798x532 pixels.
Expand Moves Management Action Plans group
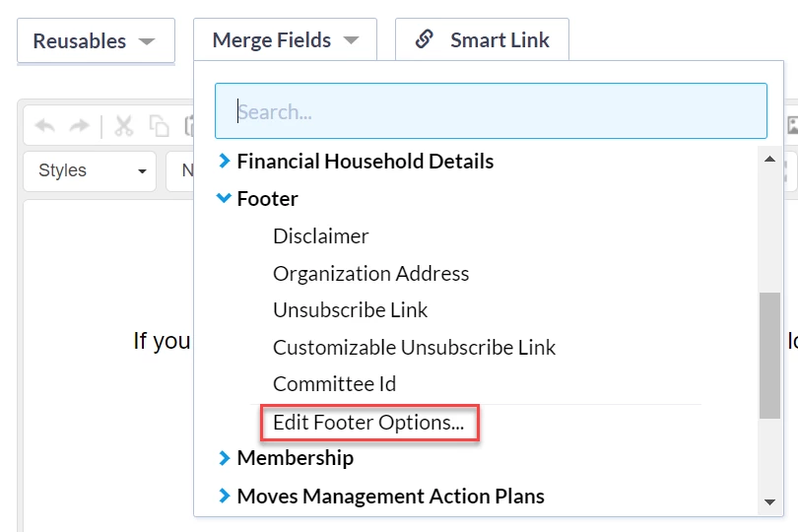point(389,496)
